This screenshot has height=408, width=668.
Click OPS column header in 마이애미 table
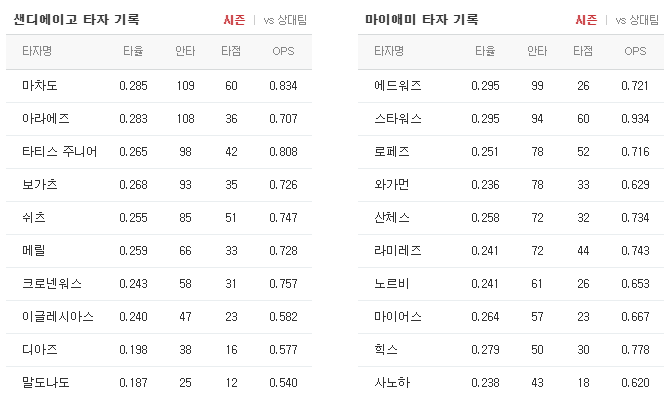tap(635, 51)
